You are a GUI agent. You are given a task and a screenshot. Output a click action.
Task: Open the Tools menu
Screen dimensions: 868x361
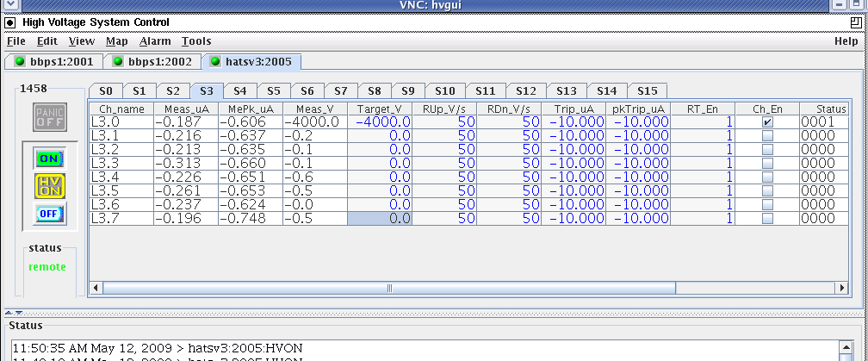(x=196, y=41)
